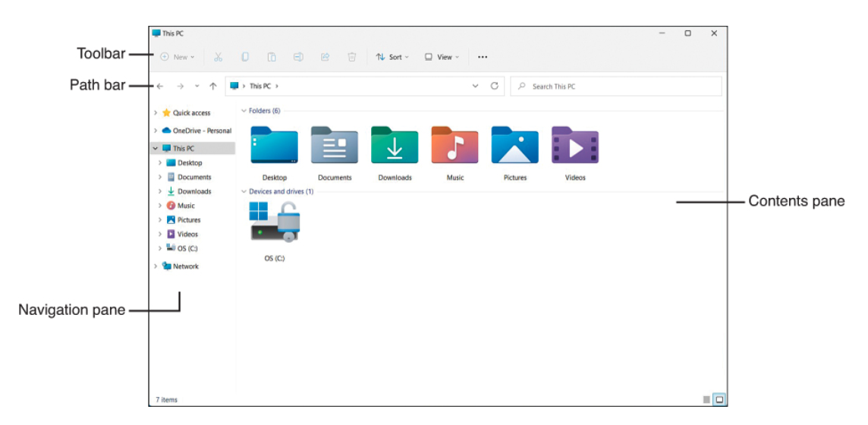Image resolution: width=868 pixels, height=425 pixels.
Task: Select OneDrive - Personal in navigation pane
Action: [x=201, y=131]
